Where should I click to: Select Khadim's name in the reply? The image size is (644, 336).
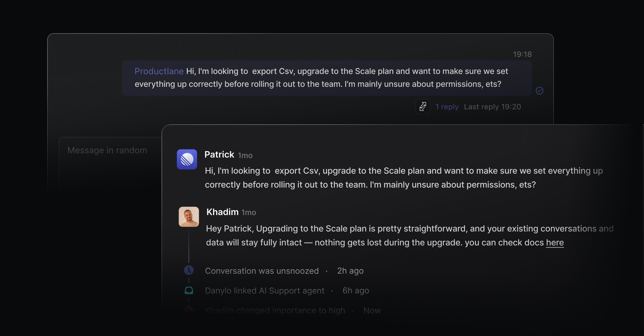pyautogui.click(x=222, y=212)
